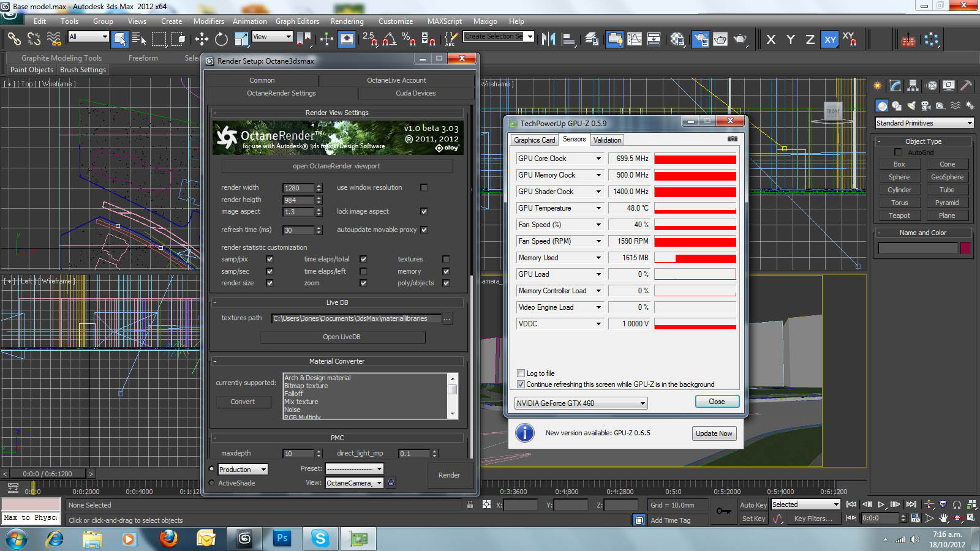Click the Render button in Render Setup
The width and height of the screenshot is (980, 551).
(449, 475)
